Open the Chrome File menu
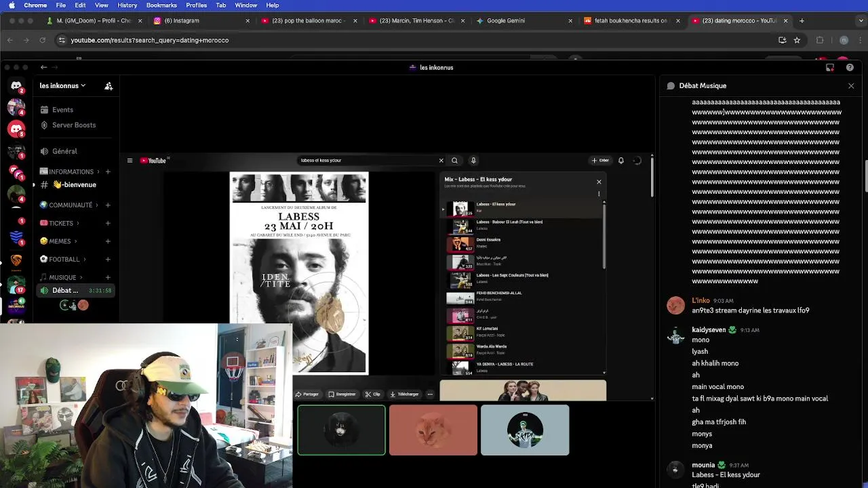868x488 pixels. pyautogui.click(x=61, y=5)
